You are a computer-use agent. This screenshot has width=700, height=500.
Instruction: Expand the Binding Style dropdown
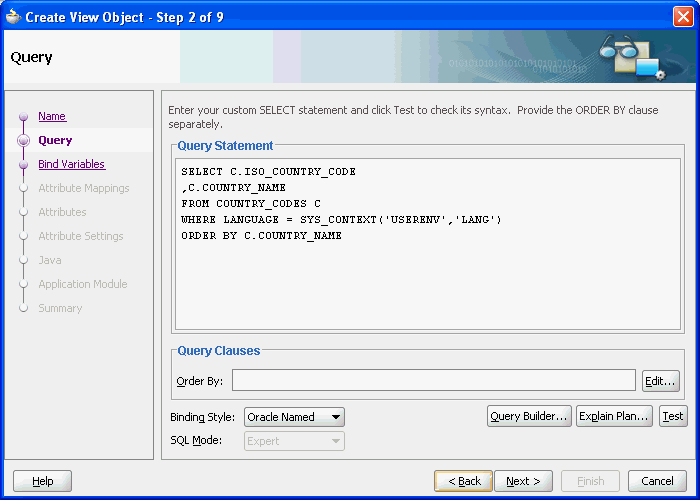tap(294, 417)
